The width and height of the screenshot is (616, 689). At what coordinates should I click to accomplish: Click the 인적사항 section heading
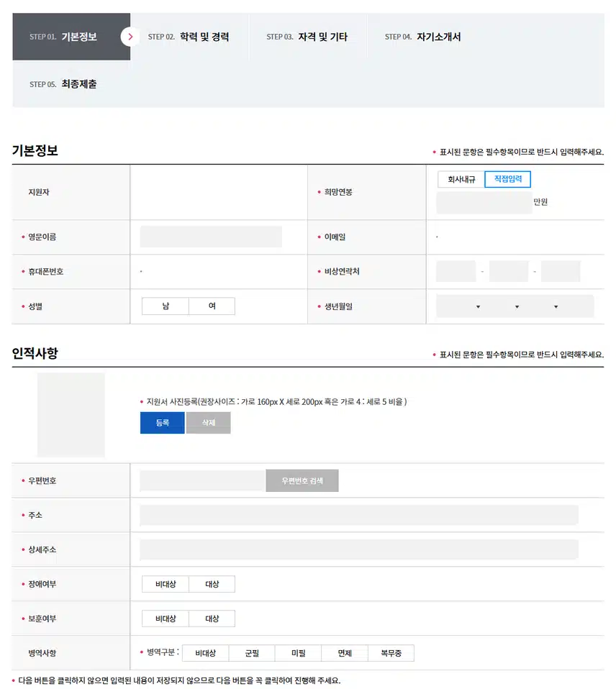point(35,353)
